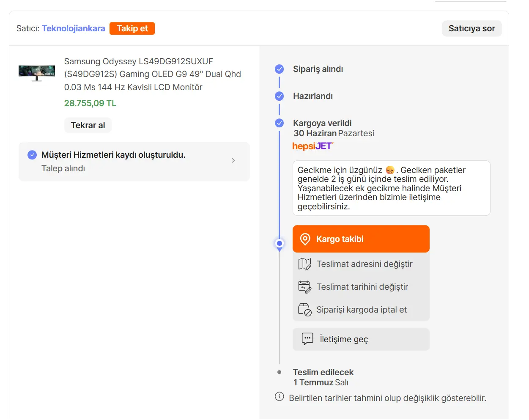Image resolution: width=529 pixels, height=420 pixels.
Task: Choose Siparişi kargoda iptal et option
Action: click(361, 310)
